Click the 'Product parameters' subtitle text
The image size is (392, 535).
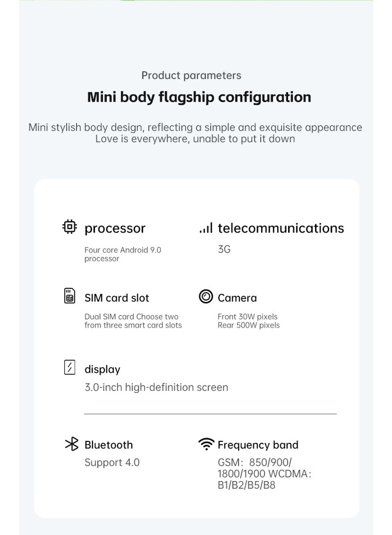[191, 76]
